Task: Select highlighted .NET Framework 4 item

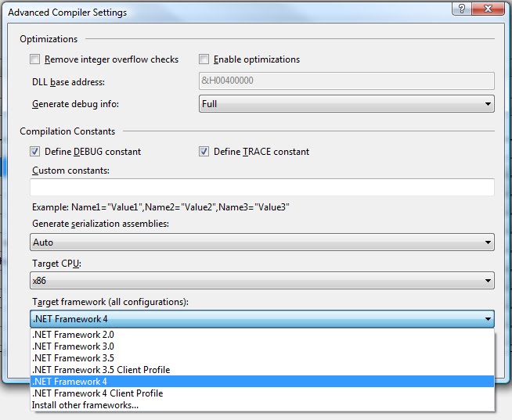Action: tap(262, 382)
